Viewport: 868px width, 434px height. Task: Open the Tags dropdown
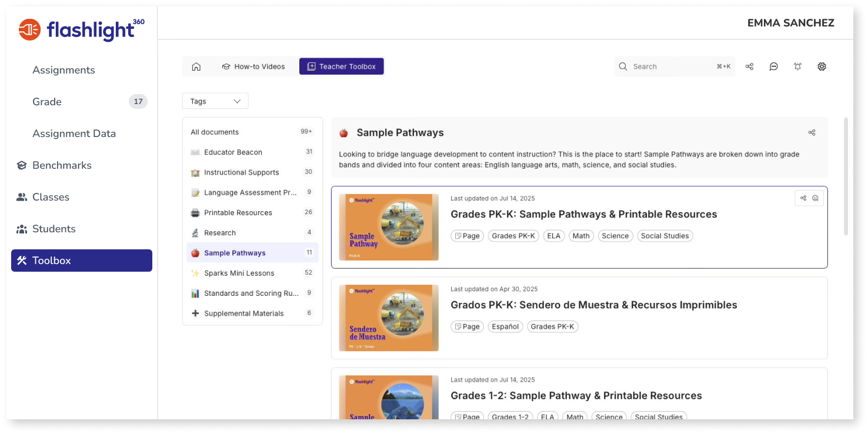215,101
